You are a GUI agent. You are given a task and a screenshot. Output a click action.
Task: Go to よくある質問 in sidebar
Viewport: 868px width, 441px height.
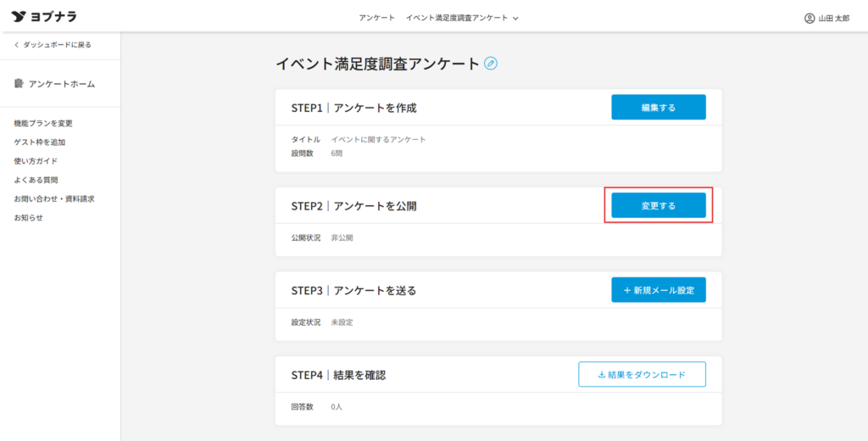coord(36,180)
